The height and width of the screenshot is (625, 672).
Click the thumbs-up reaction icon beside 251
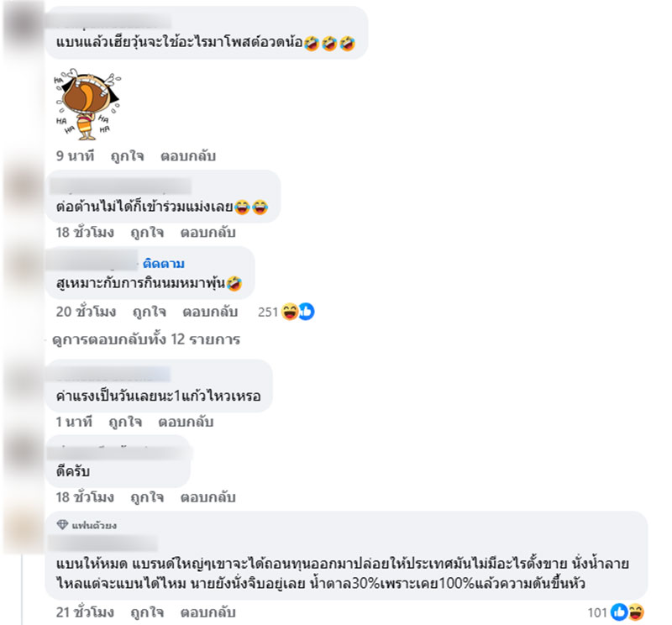(307, 312)
